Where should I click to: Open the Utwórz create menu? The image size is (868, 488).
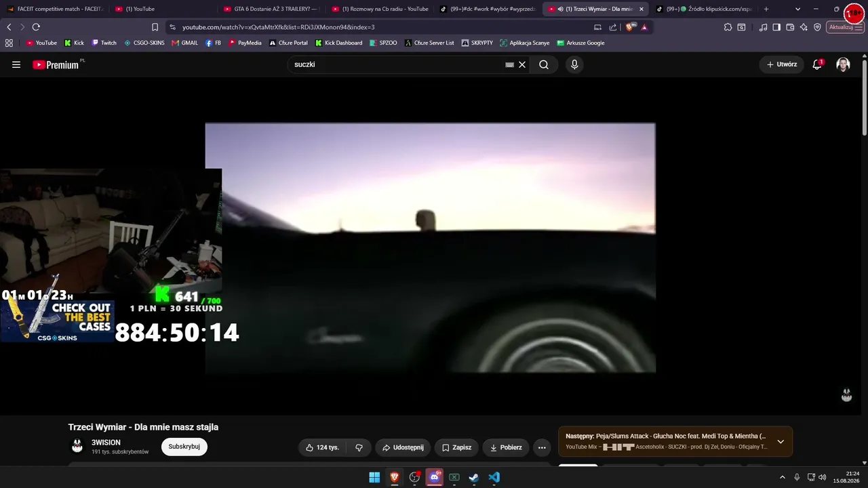tap(782, 64)
